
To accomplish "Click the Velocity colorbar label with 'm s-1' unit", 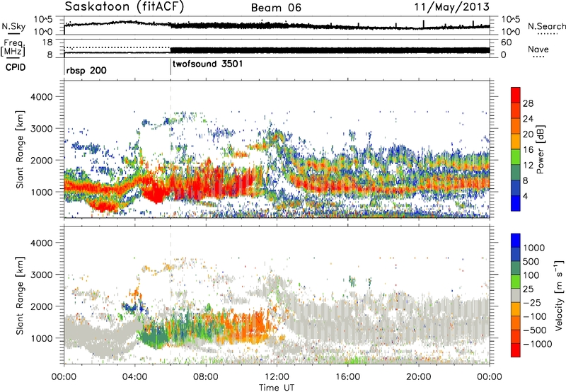I will coord(559,295).
